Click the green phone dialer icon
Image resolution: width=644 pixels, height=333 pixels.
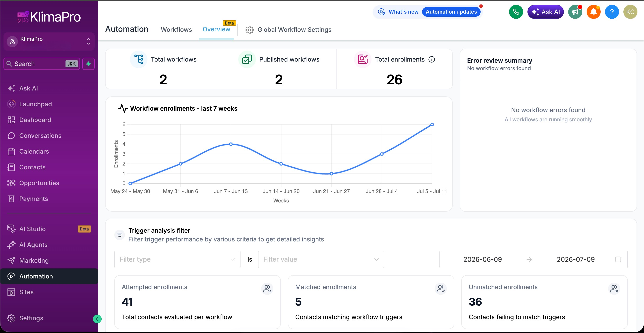click(516, 12)
